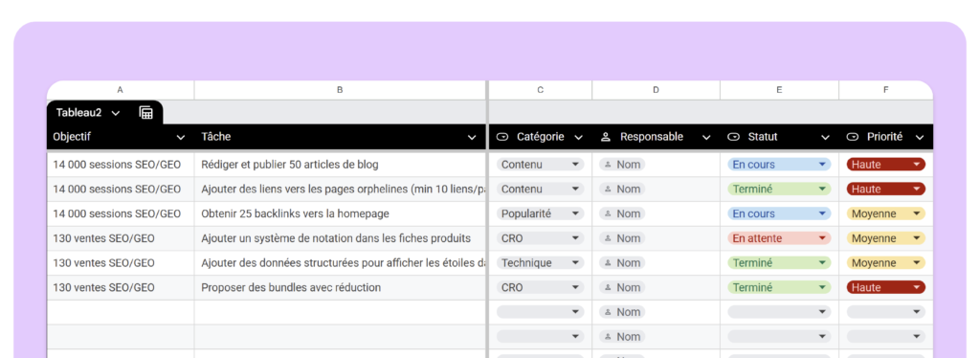The height and width of the screenshot is (358, 980).
Task: Click the person icon before Responsable header
Action: click(606, 137)
